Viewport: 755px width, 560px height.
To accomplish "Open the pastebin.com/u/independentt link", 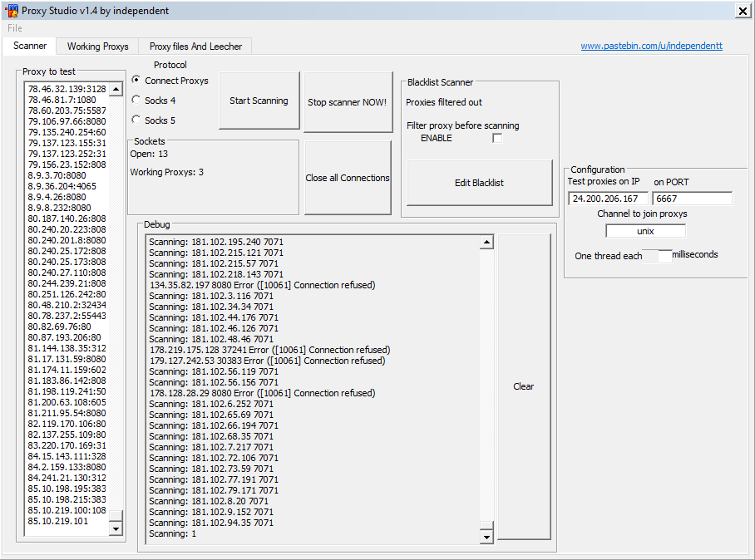I will tap(651, 46).
